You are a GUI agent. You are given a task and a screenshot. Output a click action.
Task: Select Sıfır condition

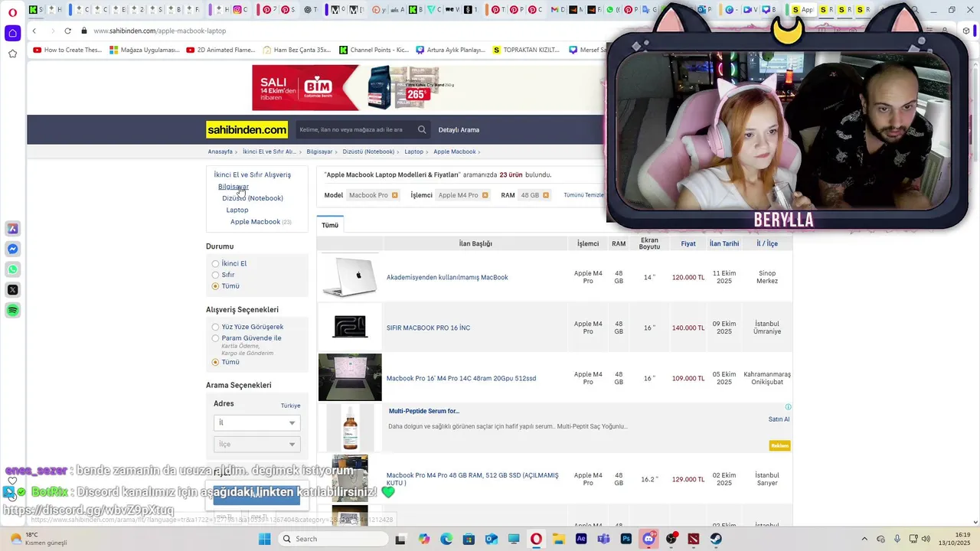coord(215,275)
